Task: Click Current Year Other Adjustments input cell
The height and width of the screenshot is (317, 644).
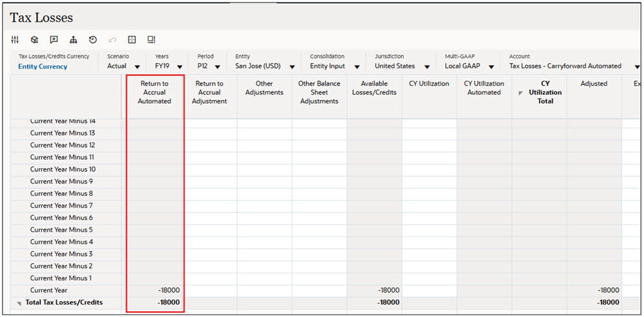Action: 265,291
